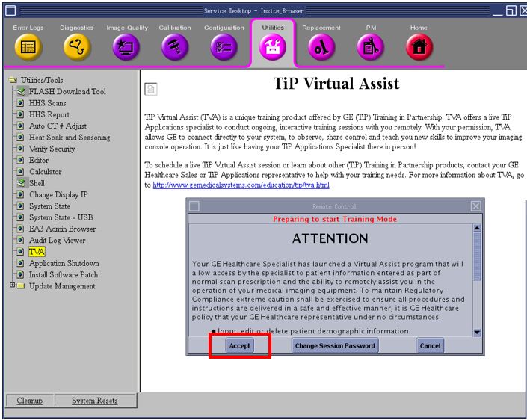
Task: Select the Utilities tab
Action: point(273,45)
